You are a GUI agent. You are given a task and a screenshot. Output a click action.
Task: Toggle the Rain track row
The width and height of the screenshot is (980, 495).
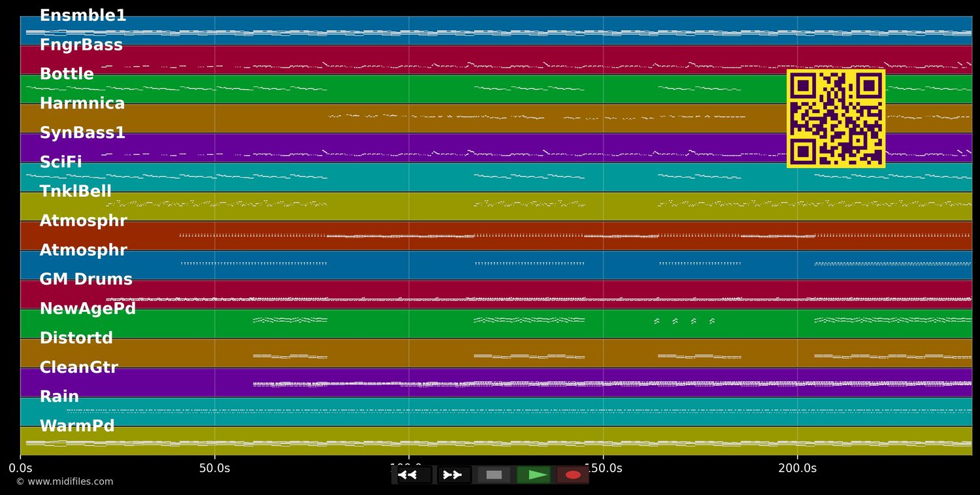[x=59, y=396]
